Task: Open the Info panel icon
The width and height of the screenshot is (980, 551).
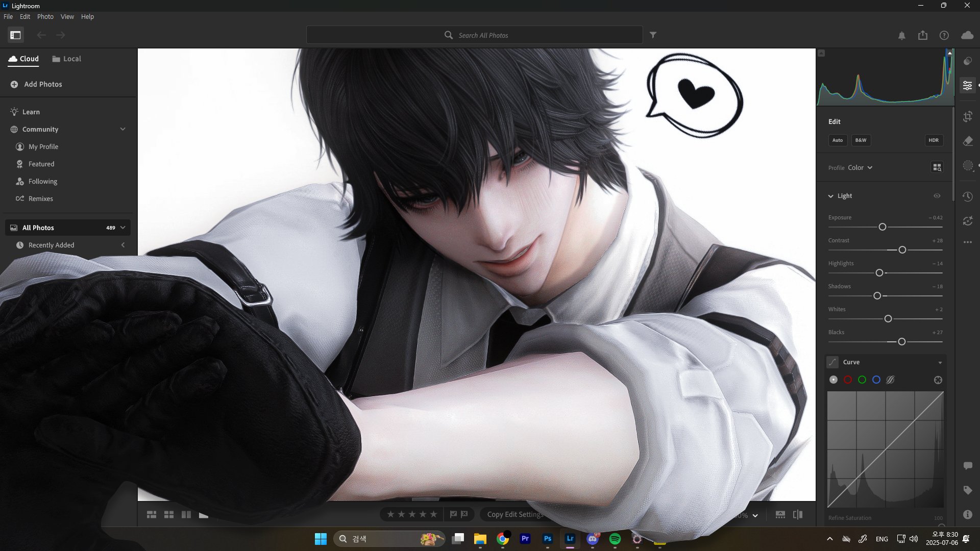Action: pyautogui.click(x=968, y=515)
